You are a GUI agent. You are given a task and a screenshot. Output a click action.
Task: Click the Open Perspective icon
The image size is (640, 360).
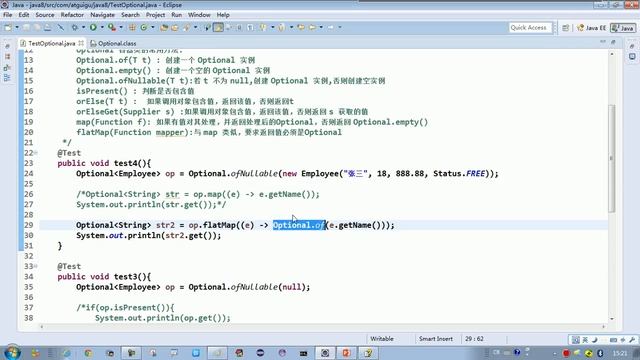[565, 28]
